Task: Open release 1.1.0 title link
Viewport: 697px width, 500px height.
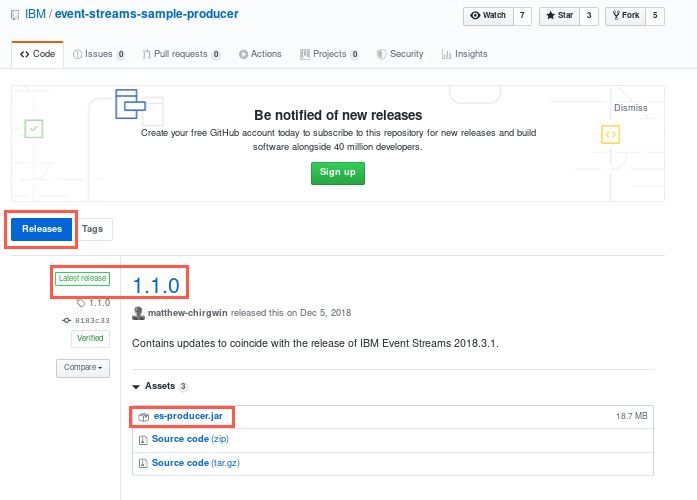Action: 156,285
